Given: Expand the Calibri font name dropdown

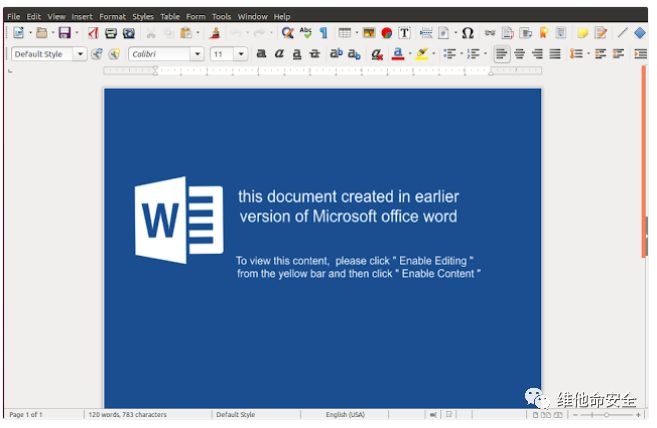Looking at the screenshot, I should tap(197, 54).
